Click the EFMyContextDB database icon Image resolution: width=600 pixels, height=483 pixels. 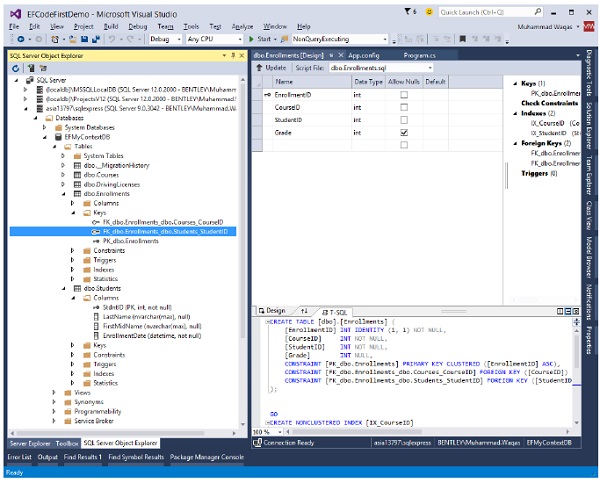coord(57,135)
